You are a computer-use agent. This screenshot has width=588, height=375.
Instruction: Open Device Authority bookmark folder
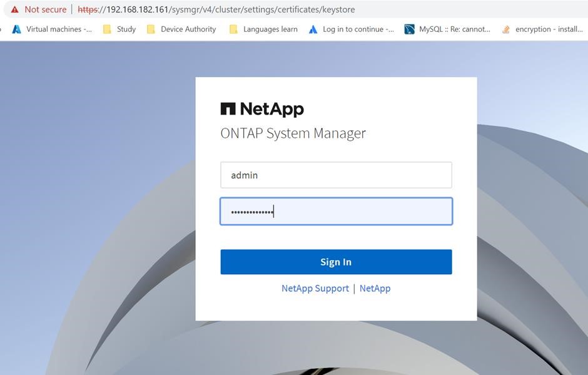pos(181,29)
